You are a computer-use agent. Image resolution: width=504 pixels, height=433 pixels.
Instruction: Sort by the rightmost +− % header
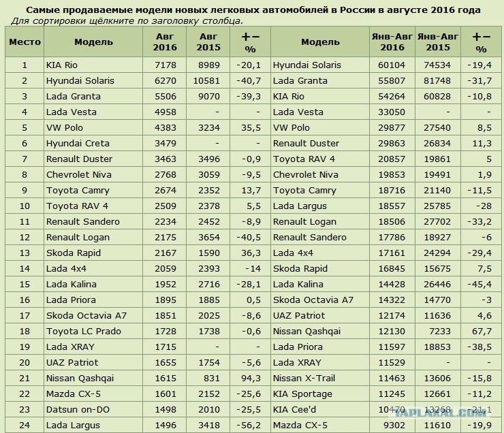click(481, 42)
